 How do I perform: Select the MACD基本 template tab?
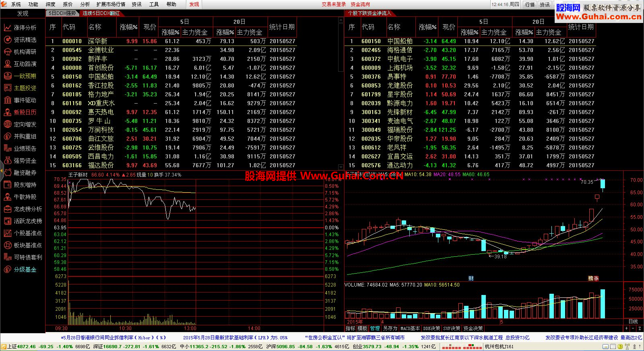click(x=410, y=328)
